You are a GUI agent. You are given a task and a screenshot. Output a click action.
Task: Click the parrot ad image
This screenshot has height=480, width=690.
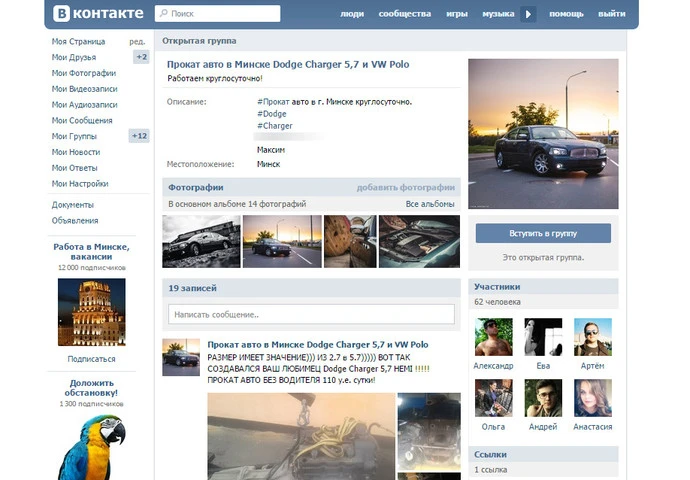tap(92, 447)
